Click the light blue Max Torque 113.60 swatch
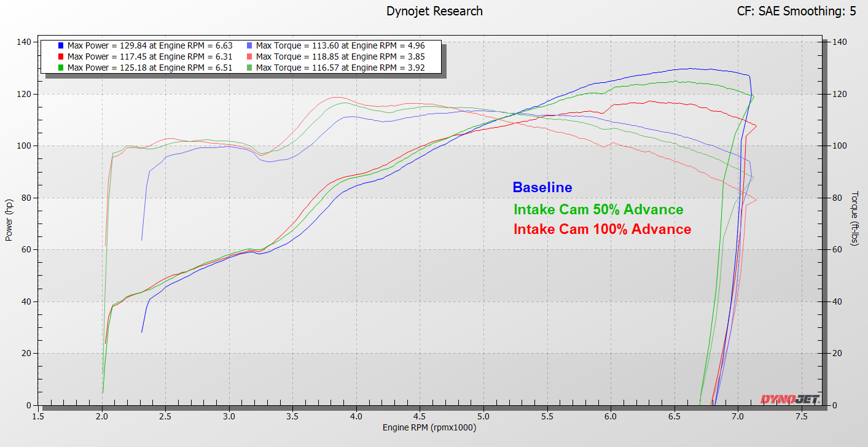The height and width of the screenshot is (447, 868). (249, 45)
